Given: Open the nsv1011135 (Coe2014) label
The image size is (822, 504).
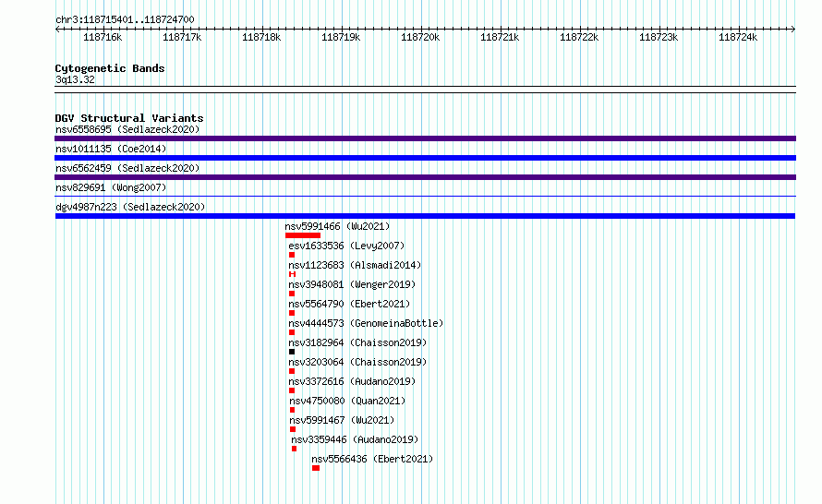Looking at the screenshot, I should [111, 149].
